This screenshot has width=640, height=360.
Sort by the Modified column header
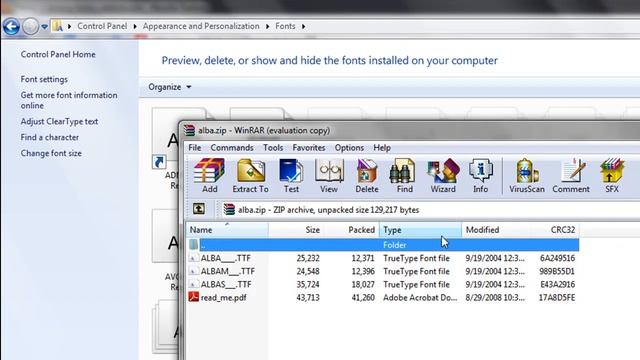coord(495,230)
